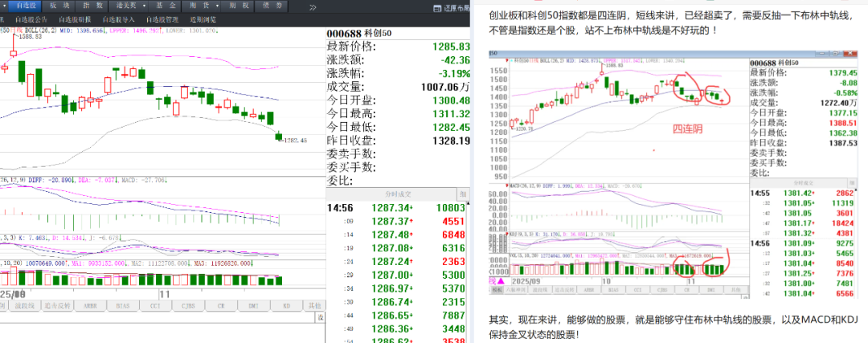Click the 还原布局 restore layout icon
Image resolution: width=868 pixels, height=343 pixels.
tap(439, 8)
